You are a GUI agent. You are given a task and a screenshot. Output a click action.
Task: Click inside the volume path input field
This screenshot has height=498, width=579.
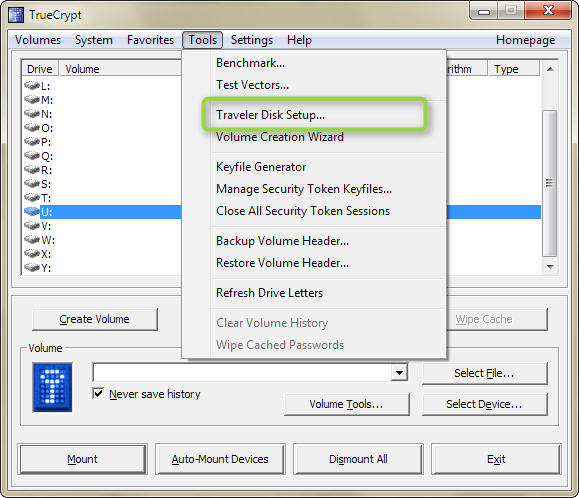(x=242, y=372)
